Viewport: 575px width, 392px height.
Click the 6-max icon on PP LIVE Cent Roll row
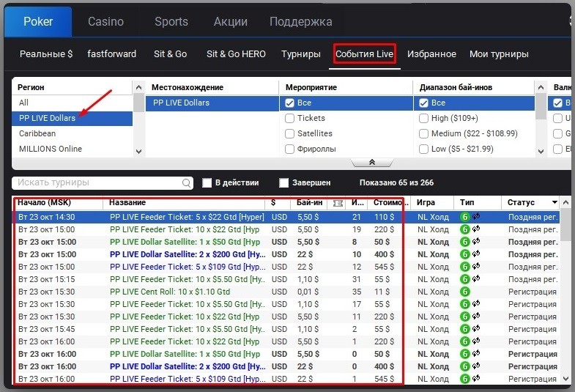[x=464, y=292]
